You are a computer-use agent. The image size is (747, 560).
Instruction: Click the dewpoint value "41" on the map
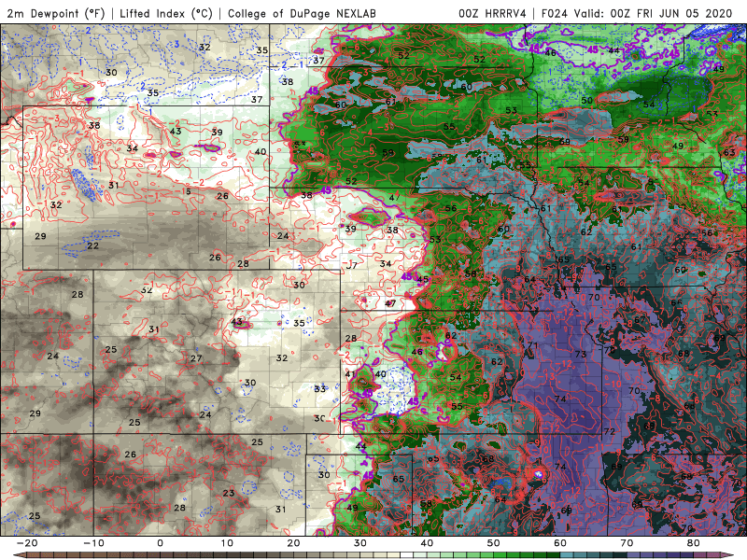350,374
